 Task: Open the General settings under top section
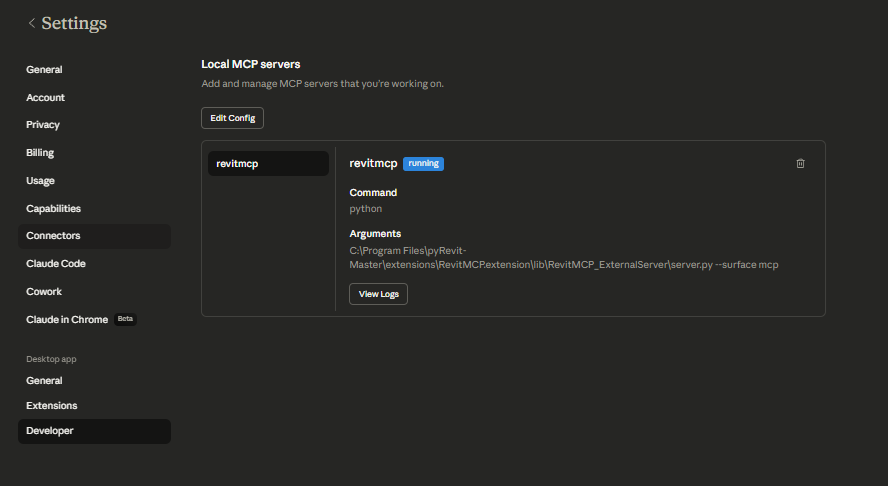click(x=44, y=70)
